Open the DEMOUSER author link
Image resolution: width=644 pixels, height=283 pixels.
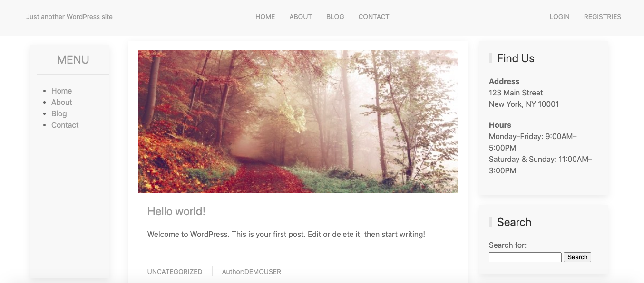(263, 272)
